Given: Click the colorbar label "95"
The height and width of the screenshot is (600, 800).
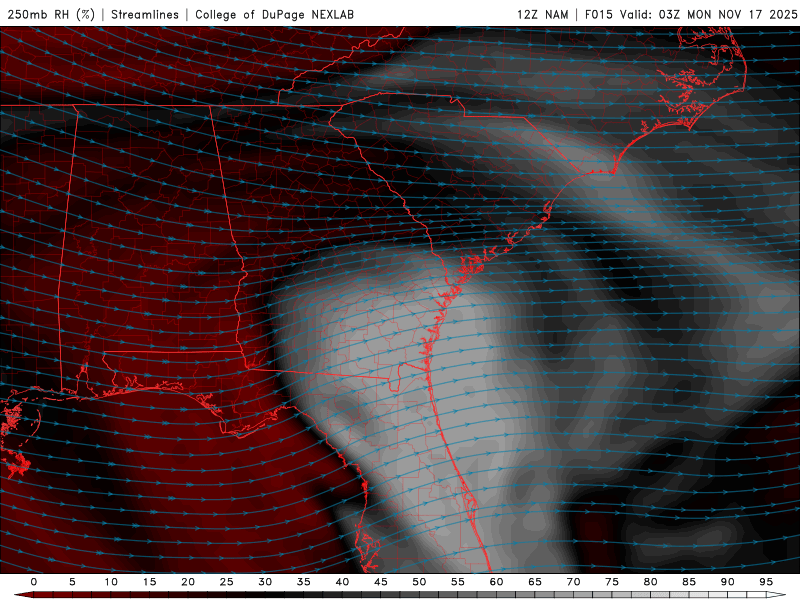Looking at the screenshot, I should point(766,582).
